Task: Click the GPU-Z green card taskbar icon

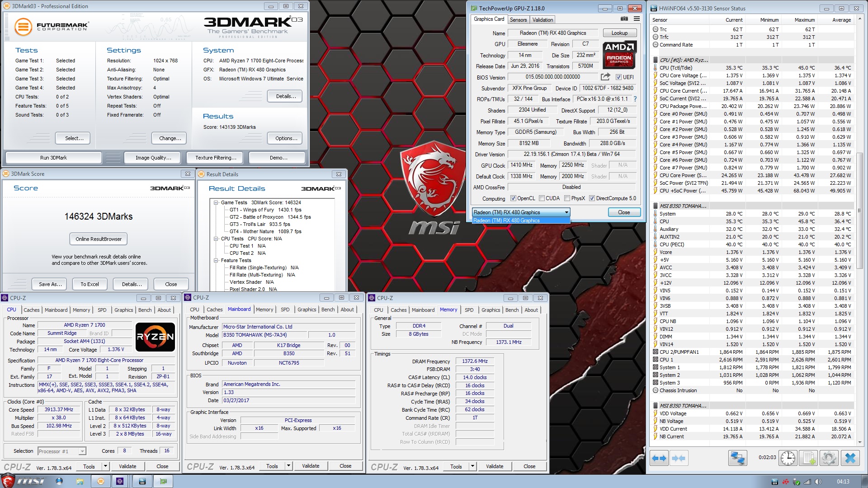Action: click(x=164, y=482)
